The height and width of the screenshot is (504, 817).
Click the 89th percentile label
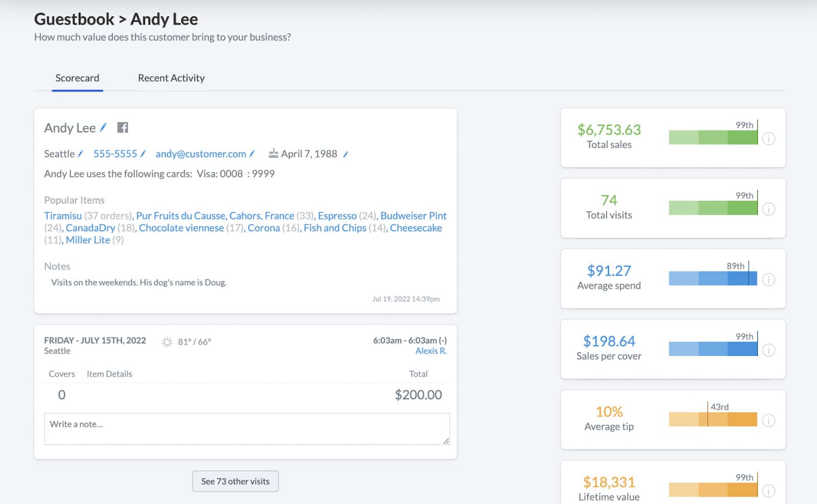735,266
